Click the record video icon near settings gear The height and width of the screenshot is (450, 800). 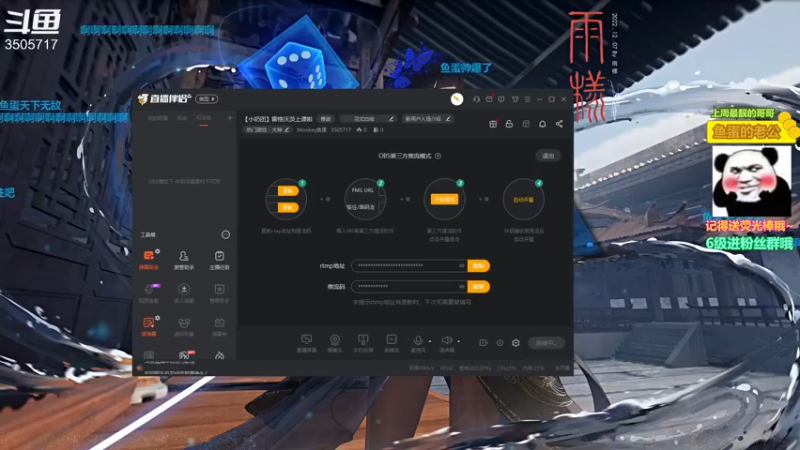(483, 343)
